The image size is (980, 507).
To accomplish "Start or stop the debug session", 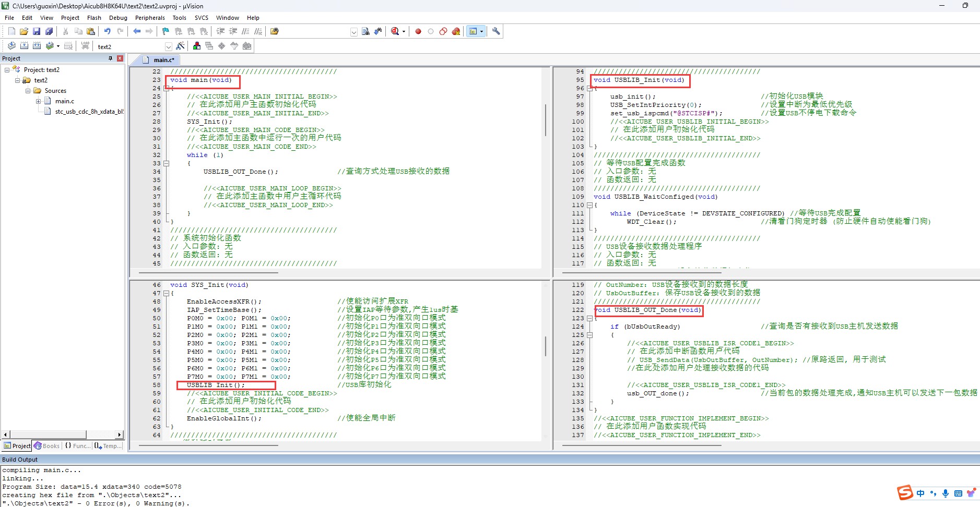I will coord(395,31).
